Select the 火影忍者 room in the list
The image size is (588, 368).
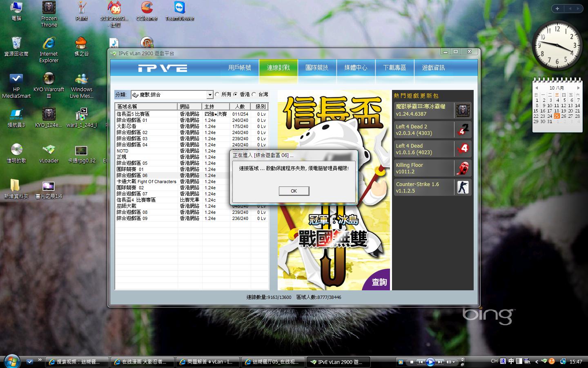127,126
